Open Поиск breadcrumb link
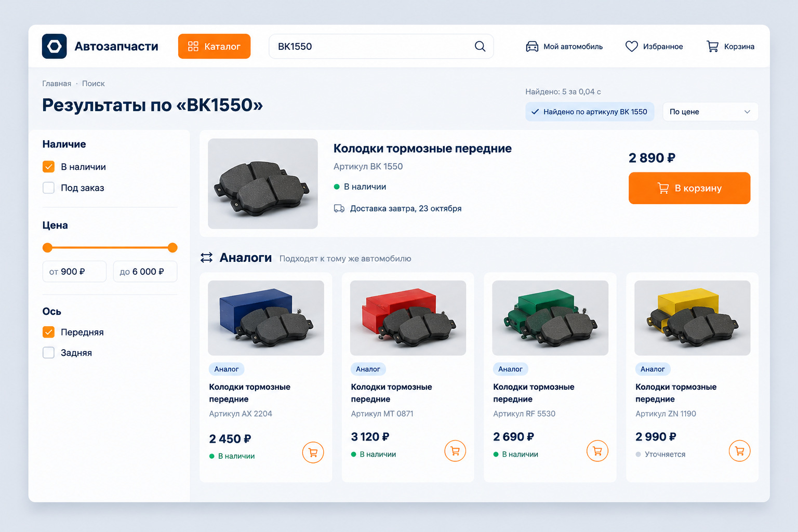The image size is (798, 532). click(x=94, y=84)
